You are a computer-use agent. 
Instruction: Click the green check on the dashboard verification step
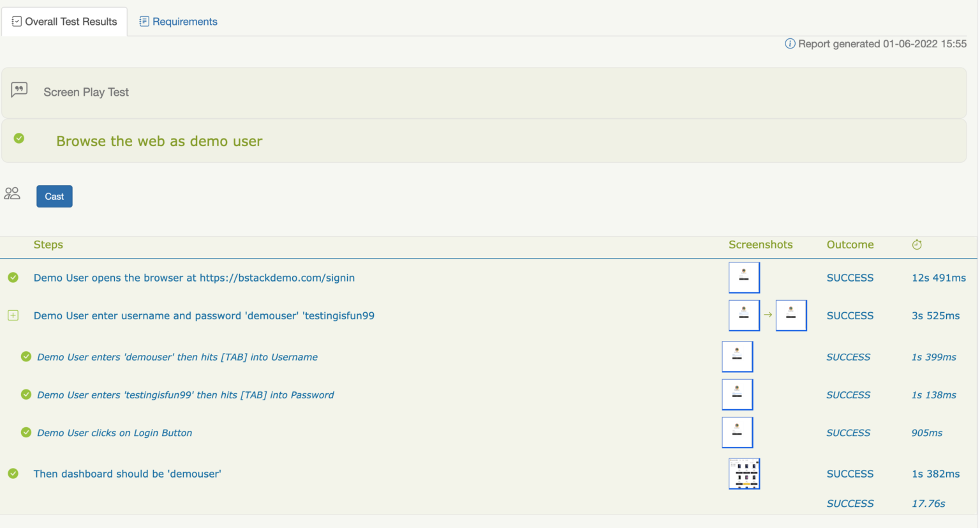[13, 473]
